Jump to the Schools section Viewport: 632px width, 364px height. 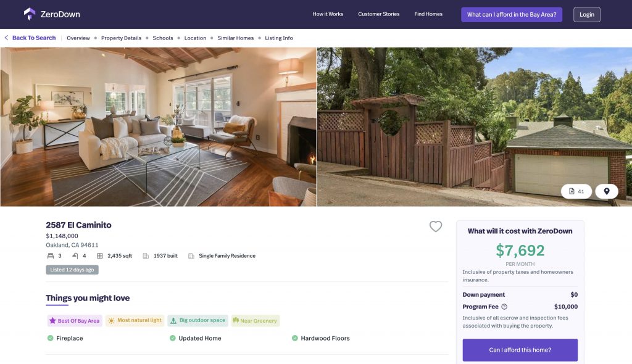click(x=163, y=38)
